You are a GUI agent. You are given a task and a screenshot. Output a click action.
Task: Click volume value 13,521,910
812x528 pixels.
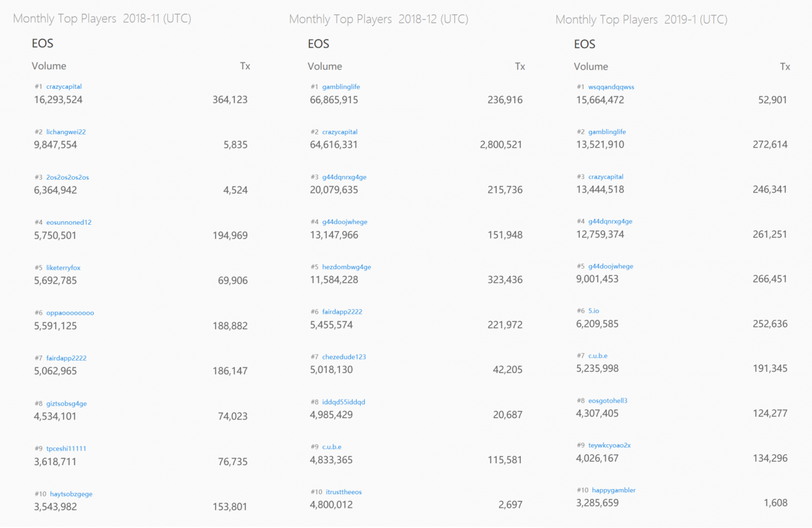(x=600, y=145)
